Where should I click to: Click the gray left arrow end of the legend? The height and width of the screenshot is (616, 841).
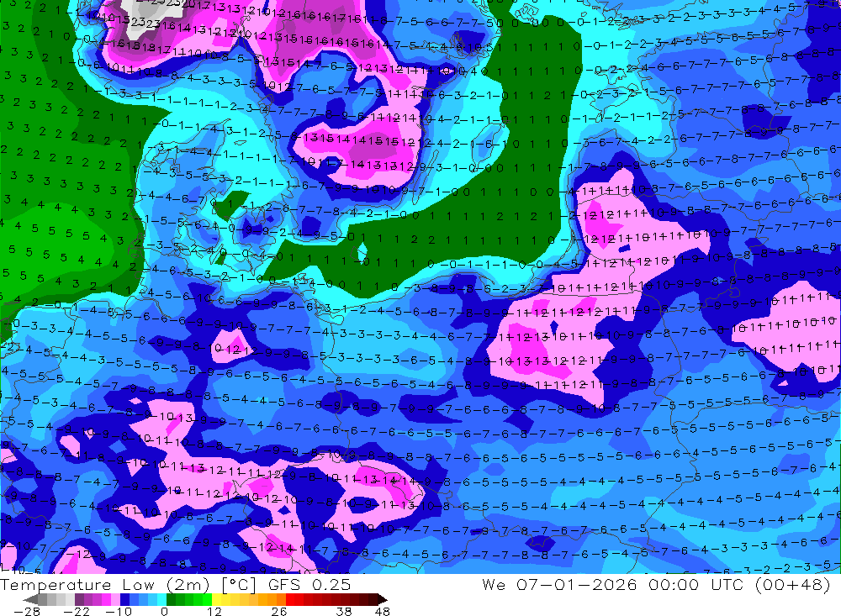tap(30, 600)
